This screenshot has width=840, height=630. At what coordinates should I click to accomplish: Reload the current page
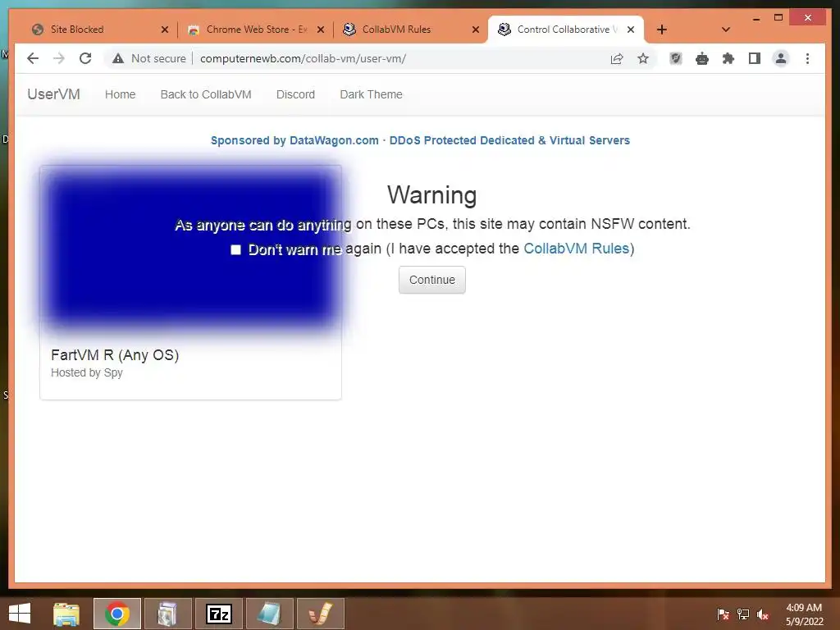pyautogui.click(x=85, y=58)
